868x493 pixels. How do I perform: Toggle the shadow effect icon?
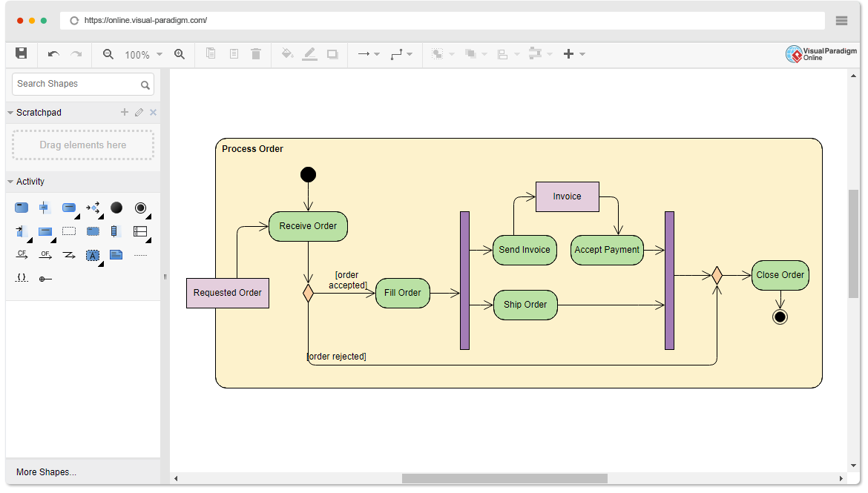pyautogui.click(x=332, y=53)
